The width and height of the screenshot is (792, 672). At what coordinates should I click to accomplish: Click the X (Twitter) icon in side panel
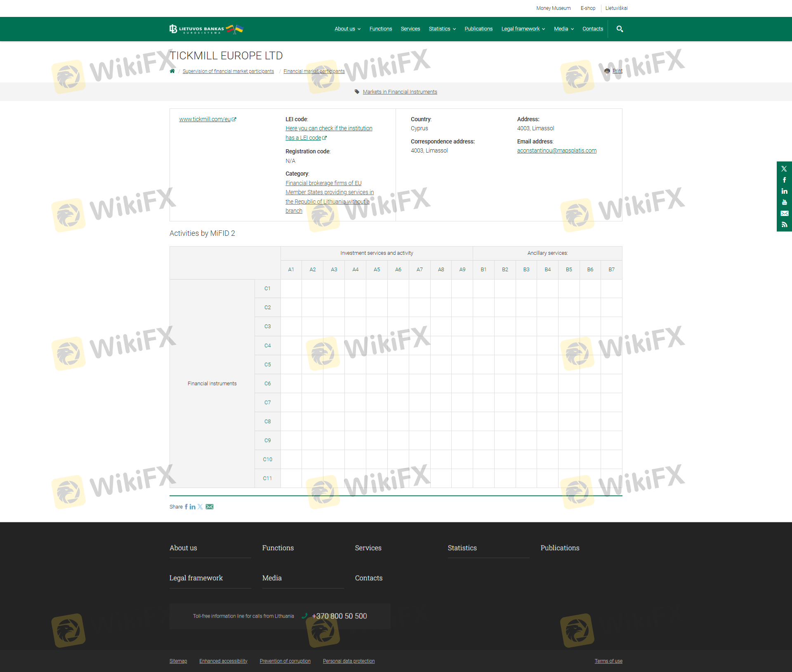pyautogui.click(x=784, y=169)
